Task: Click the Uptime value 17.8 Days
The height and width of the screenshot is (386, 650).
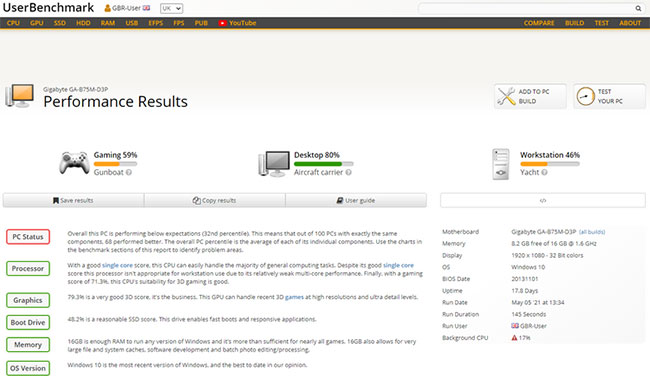Action: [524, 291]
